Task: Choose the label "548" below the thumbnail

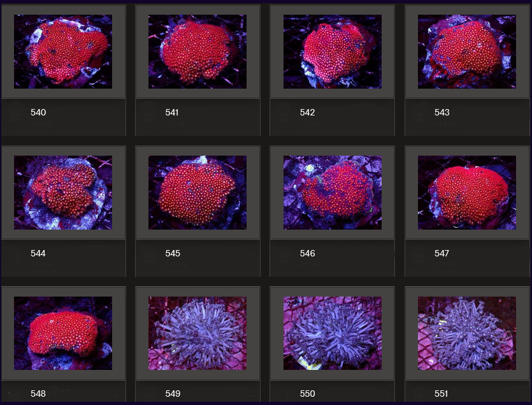Action: click(x=38, y=394)
